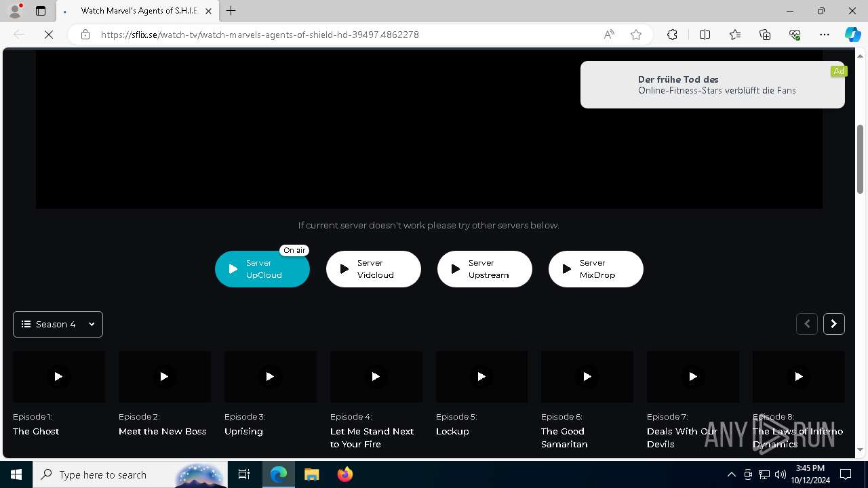Click the taskbar search box
868x488 pixels.
pos(131,474)
